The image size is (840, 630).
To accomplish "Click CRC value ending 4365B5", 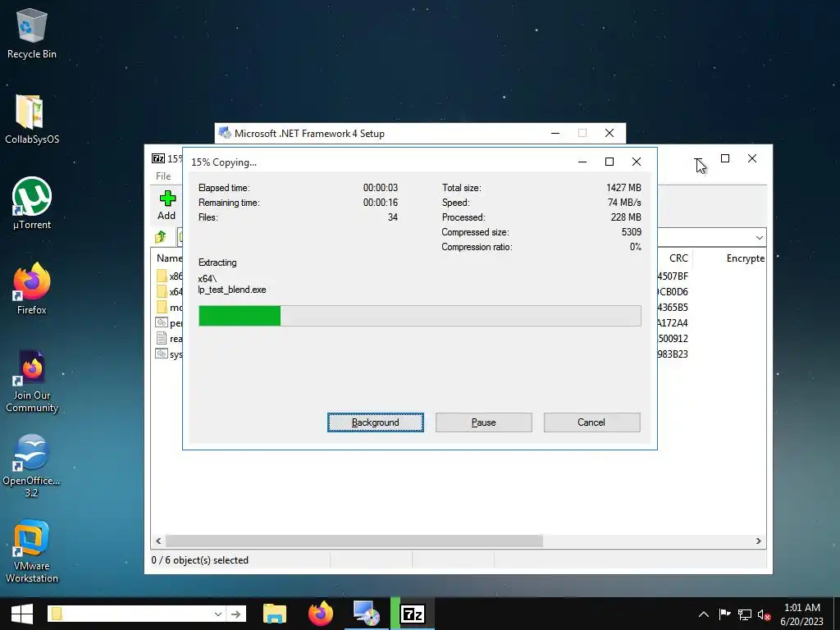I will 673,308.
